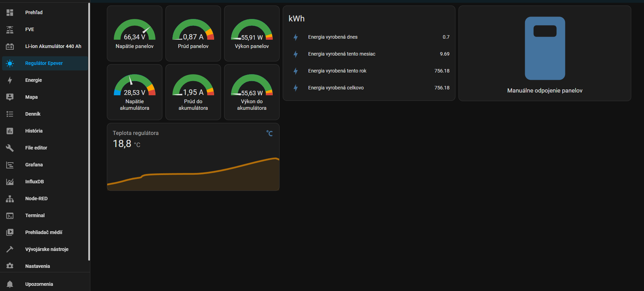Viewport: 644px width, 291px height.
Task: Open the Upozornenia bell icon
Action: click(10, 284)
